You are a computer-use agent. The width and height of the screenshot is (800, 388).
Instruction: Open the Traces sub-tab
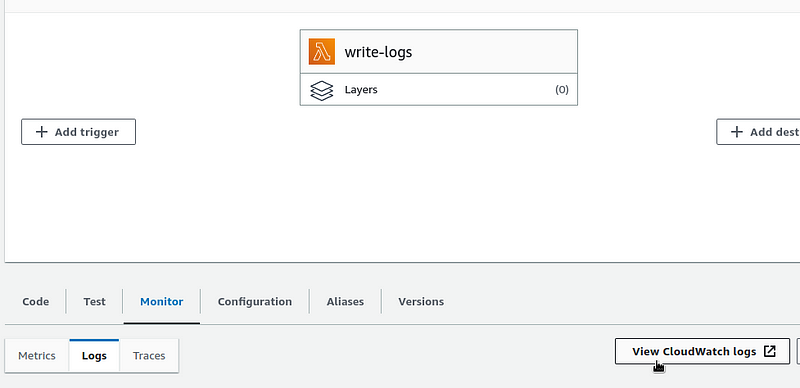pos(149,355)
